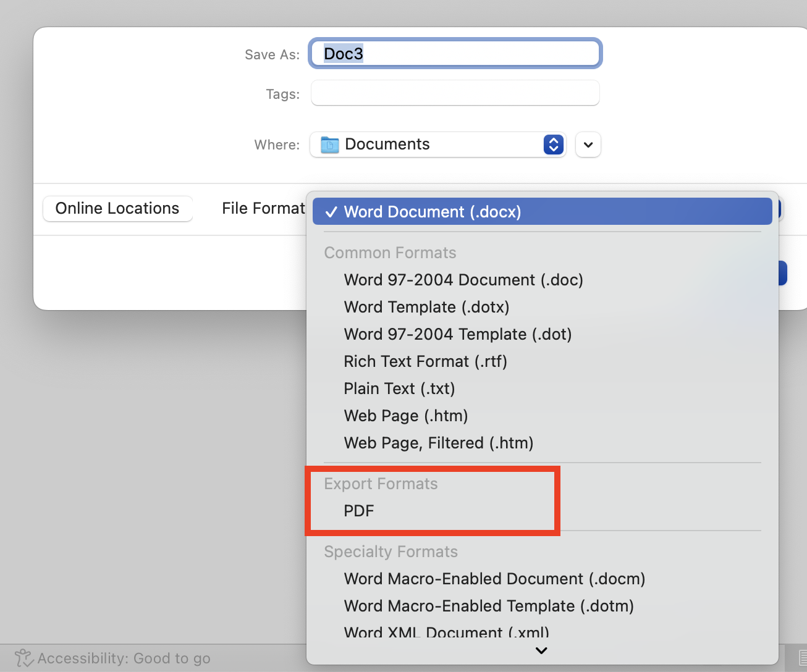Viewport: 807px width, 672px height.
Task: Select Plain Text (.txt) format
Action: click(543, 388)
